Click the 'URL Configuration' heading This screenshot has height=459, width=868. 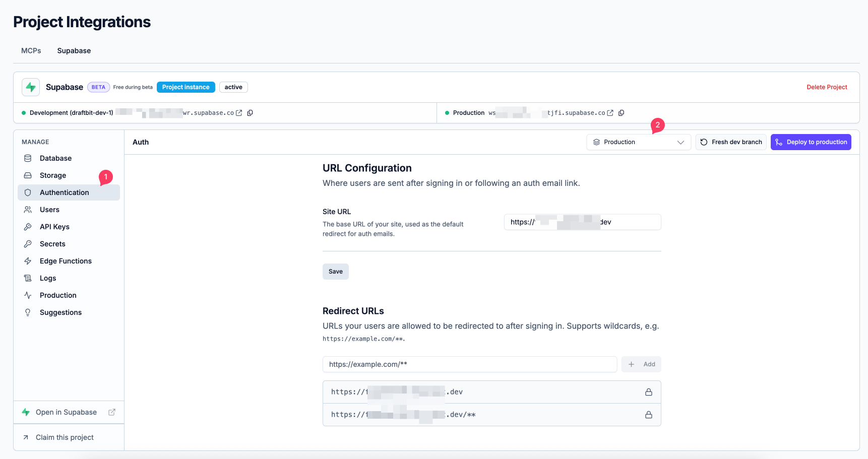point(367,168)
